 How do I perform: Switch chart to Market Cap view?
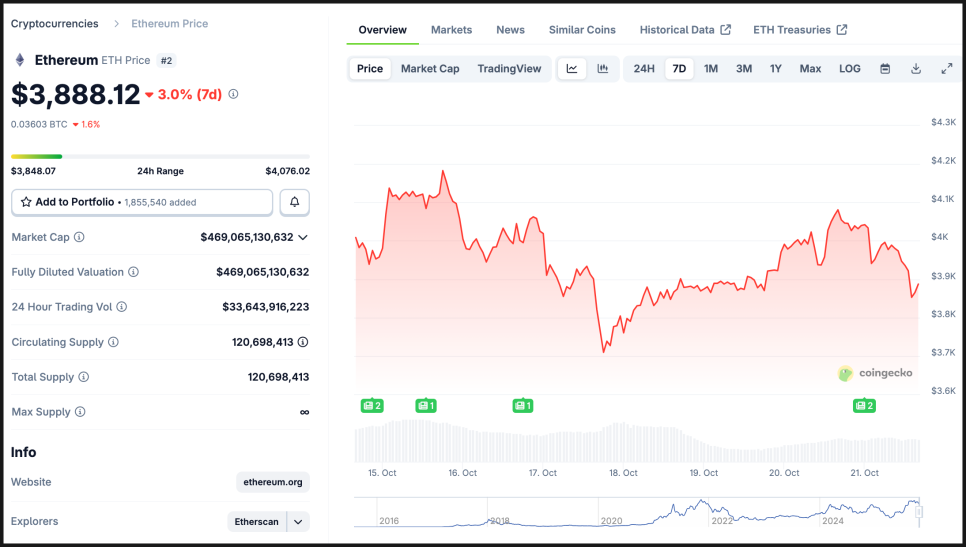(x=430, y=69)
